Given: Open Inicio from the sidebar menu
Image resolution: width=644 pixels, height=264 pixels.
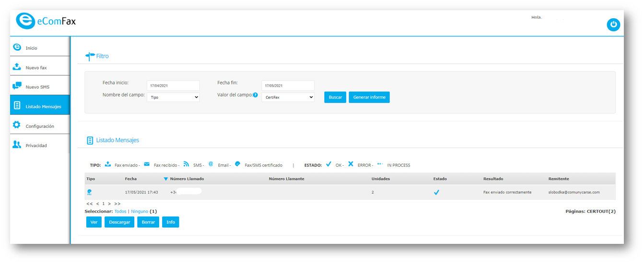Looking at the screenshot, I should pos(40,48).
